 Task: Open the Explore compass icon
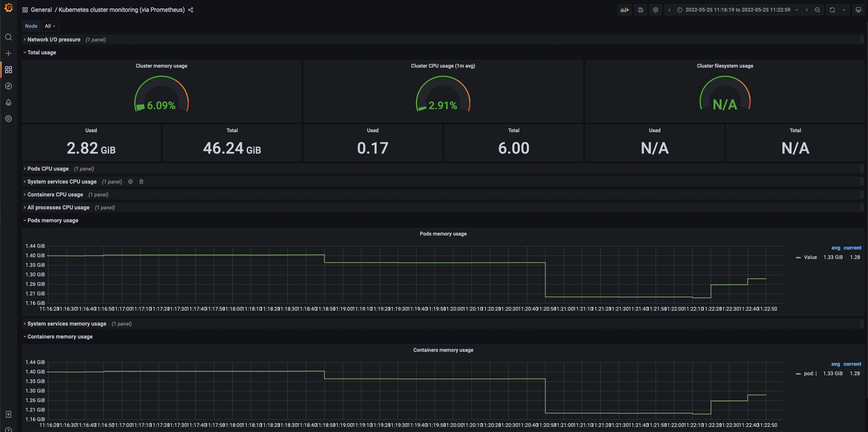(x=8, y=86)
